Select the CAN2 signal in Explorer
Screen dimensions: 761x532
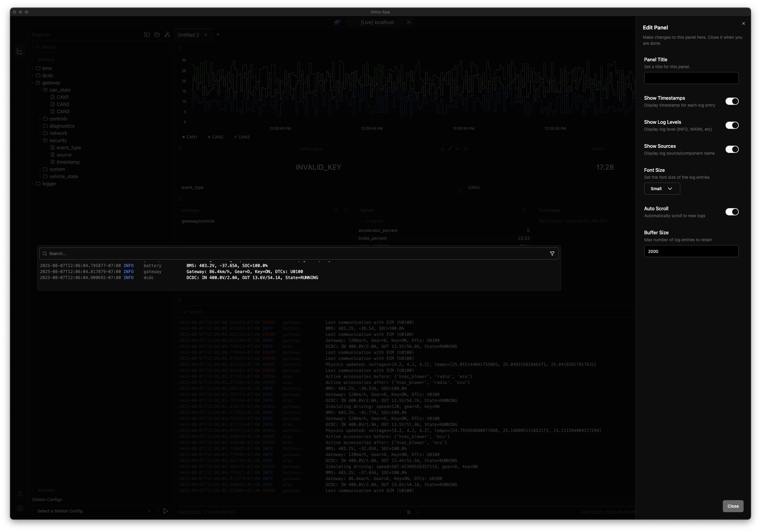point(63,105)
